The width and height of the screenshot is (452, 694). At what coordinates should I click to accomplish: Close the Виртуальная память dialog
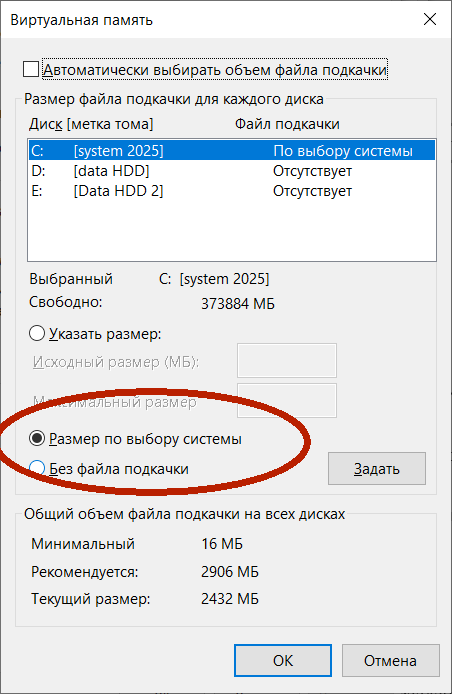(429, 19)
